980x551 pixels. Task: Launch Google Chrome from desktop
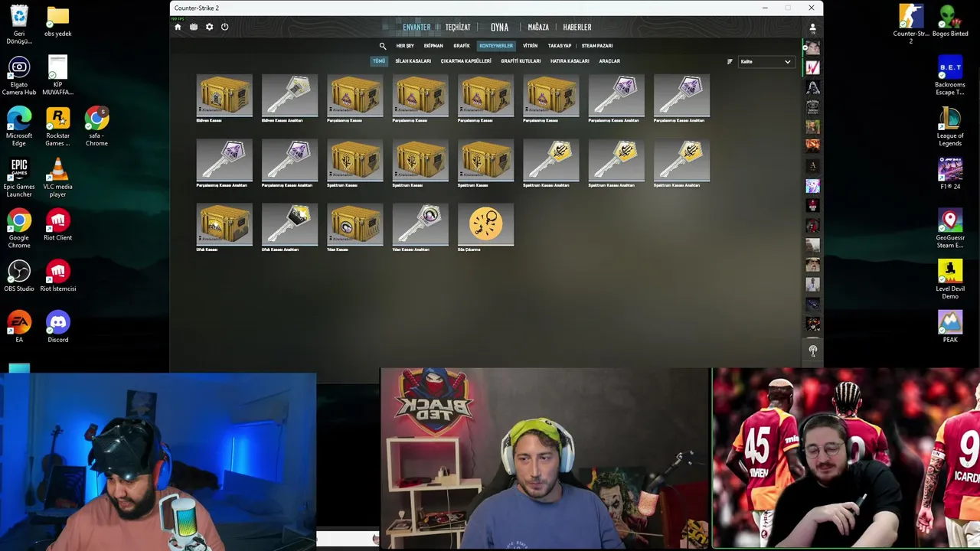pyautogui.click(x=19, y=230)
